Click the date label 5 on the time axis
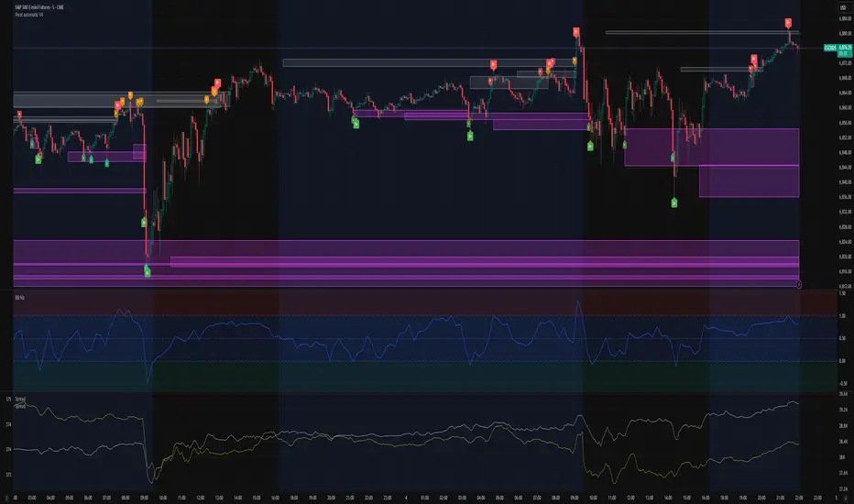Image resolution: width=854 pixels, height=504 pixels. point(836,498)
